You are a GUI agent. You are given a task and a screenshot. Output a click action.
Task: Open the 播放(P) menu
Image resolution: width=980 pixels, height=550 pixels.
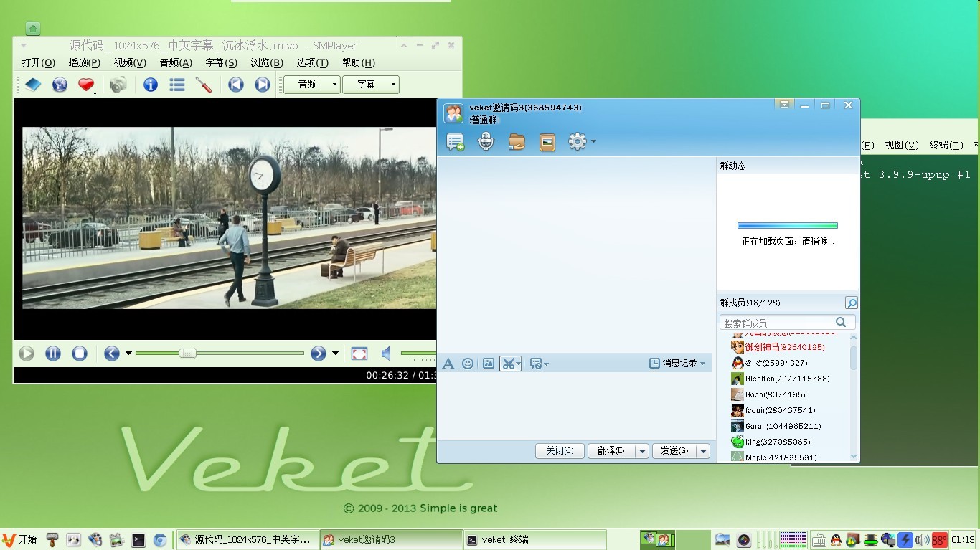(x=85, y=62)
